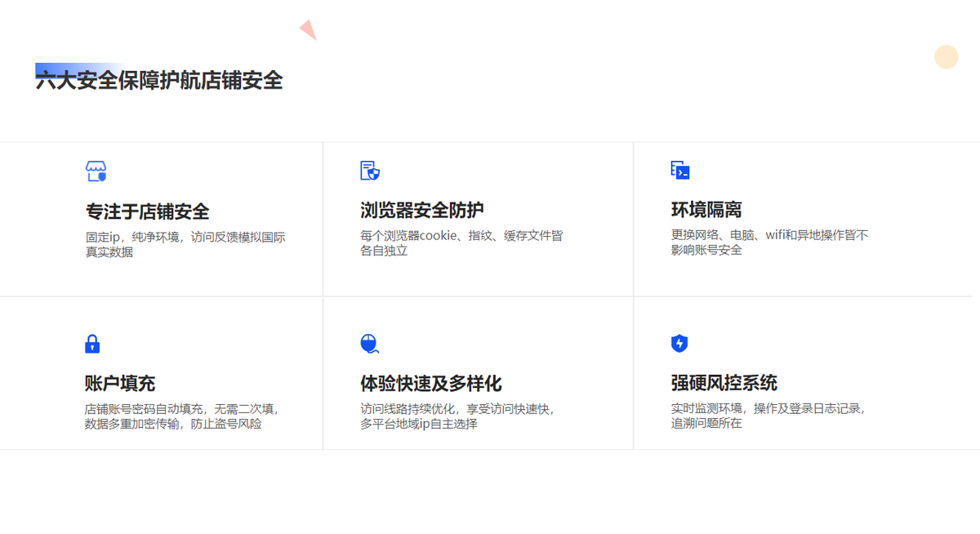Click the description text under 专注于店铺安全
Screen dimensions: 980x534
pos(182,243)
